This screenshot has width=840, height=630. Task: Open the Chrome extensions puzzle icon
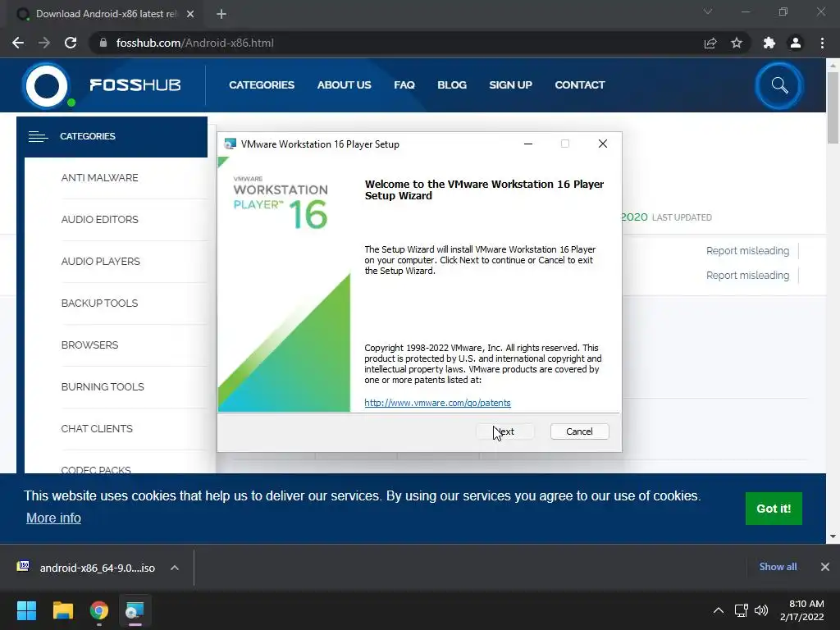[769, 43]
